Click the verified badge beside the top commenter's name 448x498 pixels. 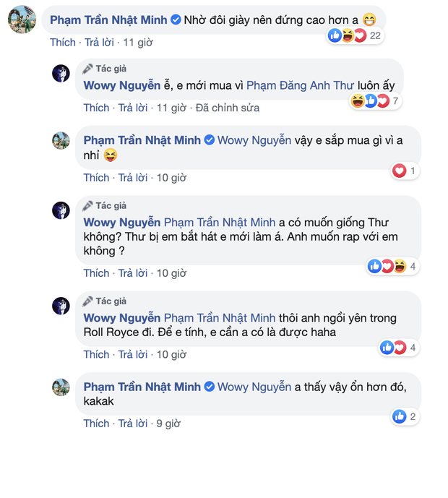(x=175, y=20)
